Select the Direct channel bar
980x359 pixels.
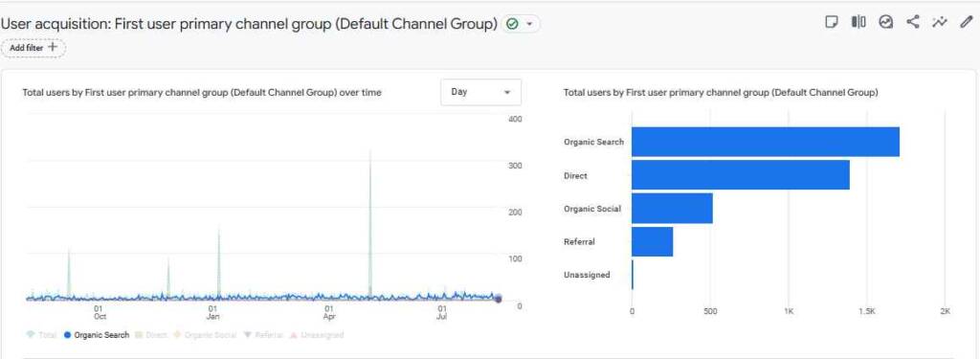click(741, 175)
